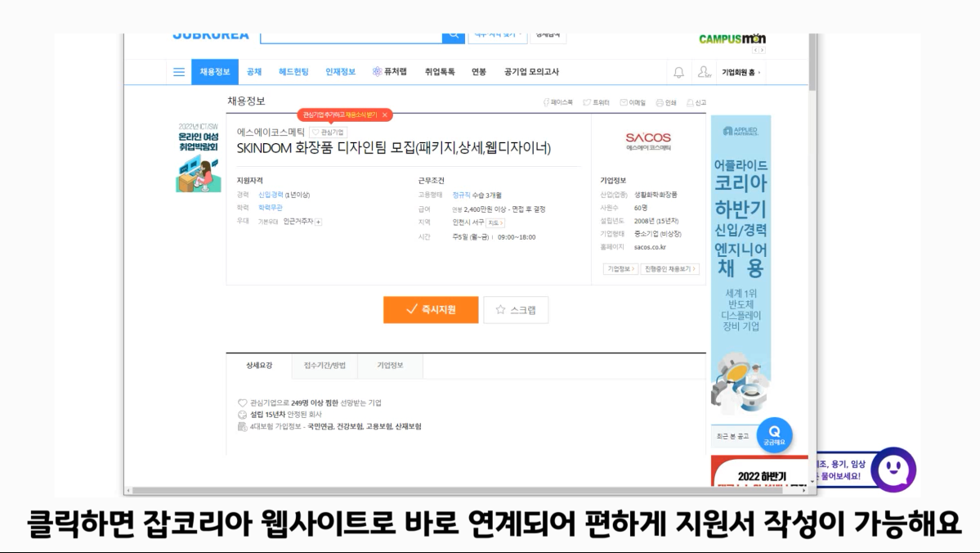Expand 인근거주자 plus button
This screenshot has height=553, width=980.
coord(318,222)
